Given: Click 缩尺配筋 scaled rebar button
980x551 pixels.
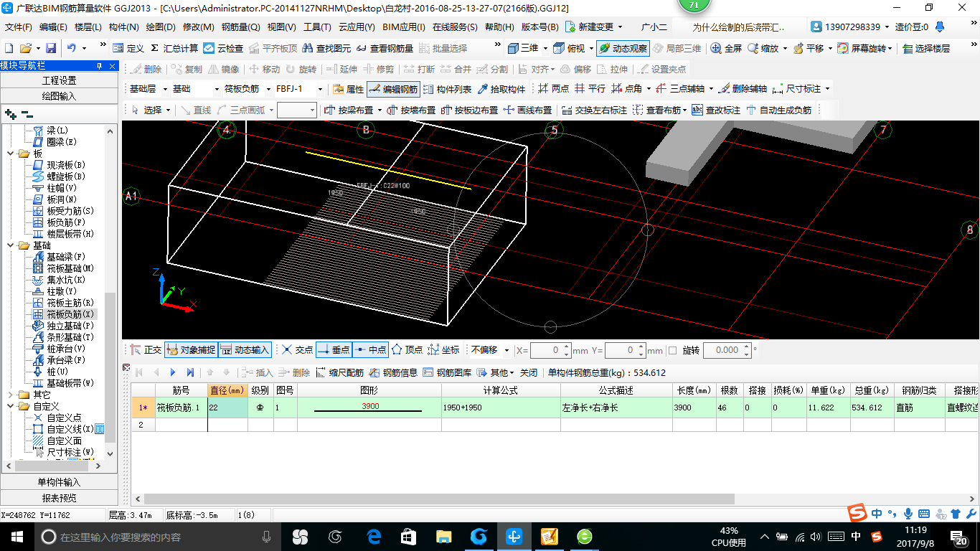Looking at the screenshot, I should point(339,372).
